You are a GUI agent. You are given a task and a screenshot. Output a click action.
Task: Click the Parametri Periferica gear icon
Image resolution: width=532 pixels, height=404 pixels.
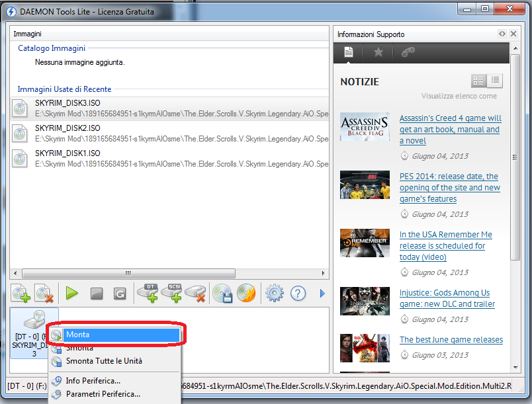pos(56,394)
